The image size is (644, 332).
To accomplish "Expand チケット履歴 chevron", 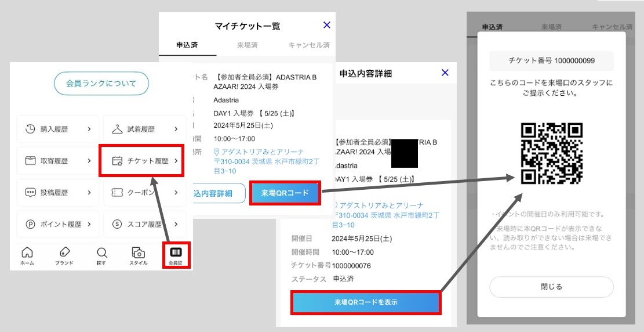I will point(176,161).
